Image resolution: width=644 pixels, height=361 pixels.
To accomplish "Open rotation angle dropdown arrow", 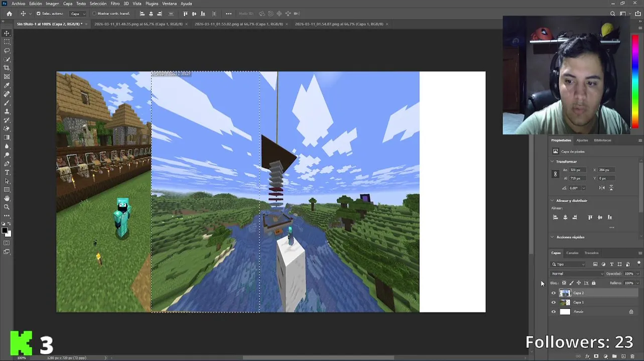I will pyautogui.click(x=583, y=188).
